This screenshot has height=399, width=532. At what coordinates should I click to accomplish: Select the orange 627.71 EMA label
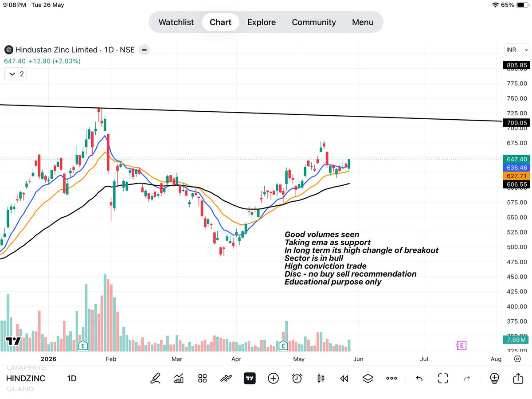click(x=516, y=176)
